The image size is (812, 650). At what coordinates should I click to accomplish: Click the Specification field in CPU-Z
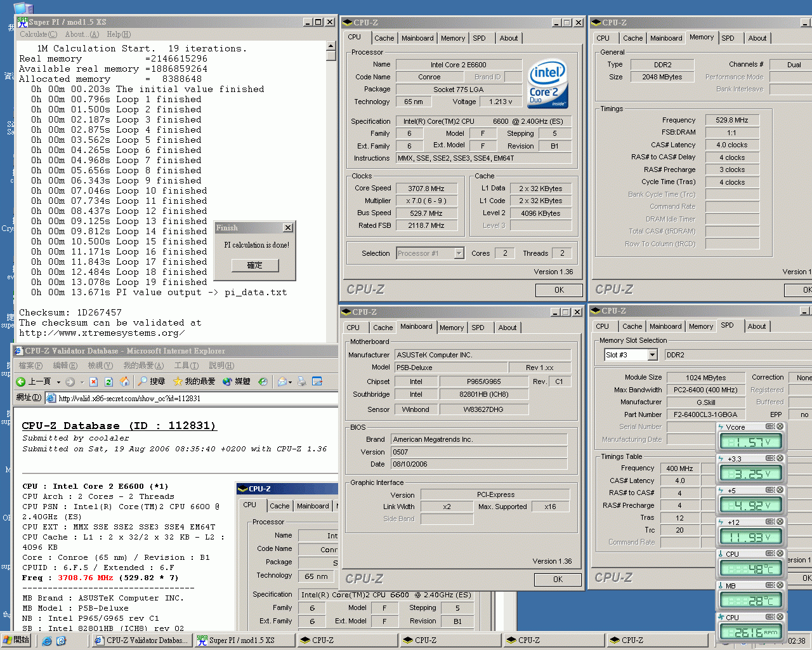tap(483, 121)
